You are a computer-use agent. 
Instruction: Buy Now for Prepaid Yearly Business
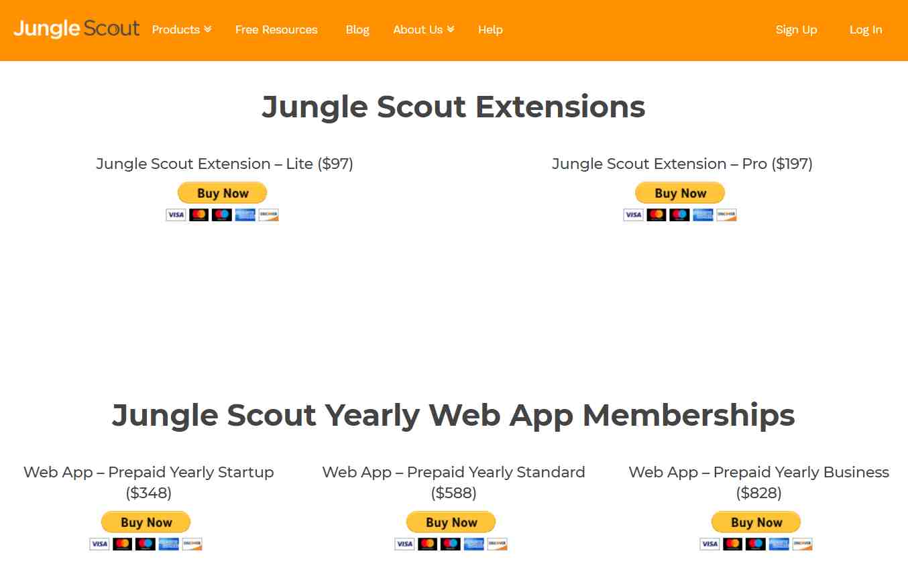[756, 522]
